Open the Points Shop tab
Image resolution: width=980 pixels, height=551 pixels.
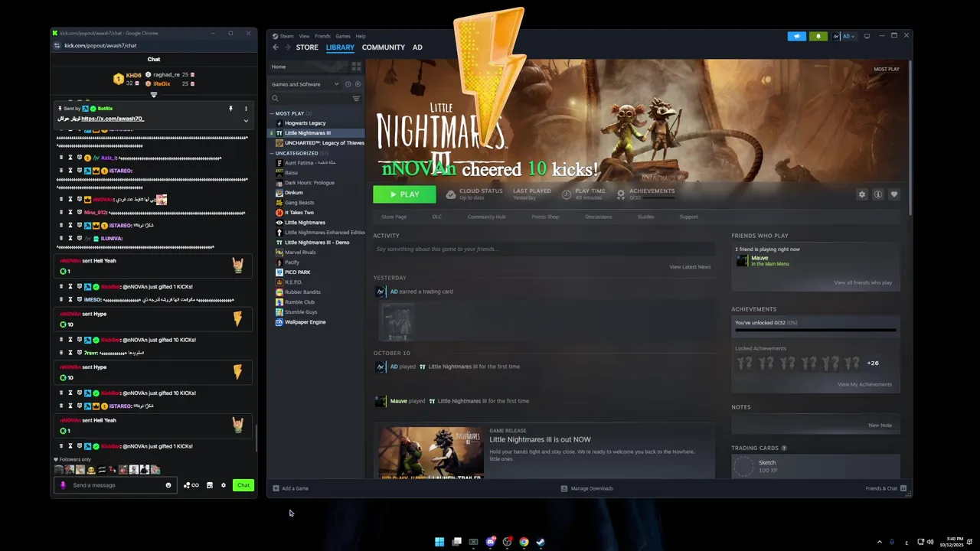pyautogui.click(x=545, y=217)
